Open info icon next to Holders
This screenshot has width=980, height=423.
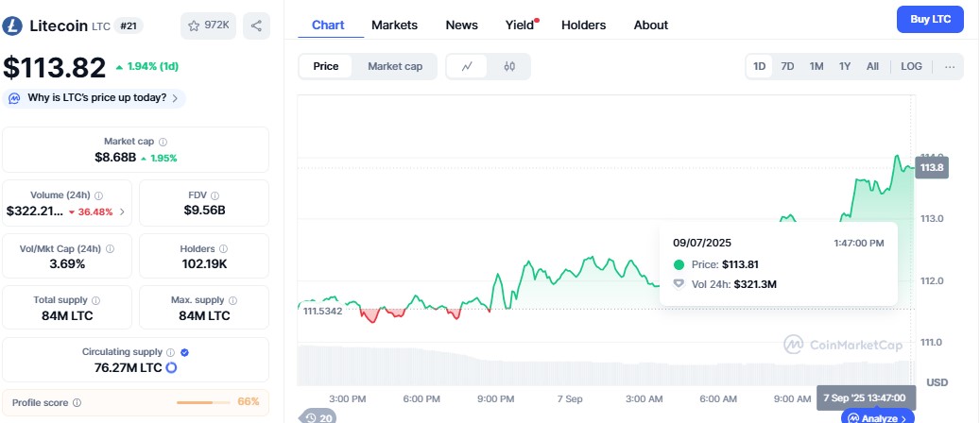224,248
